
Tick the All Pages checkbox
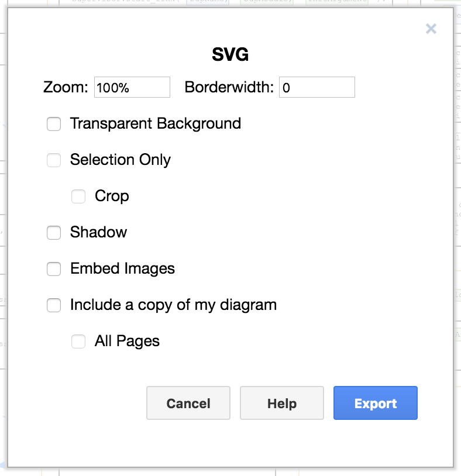[x=78, y=342]
